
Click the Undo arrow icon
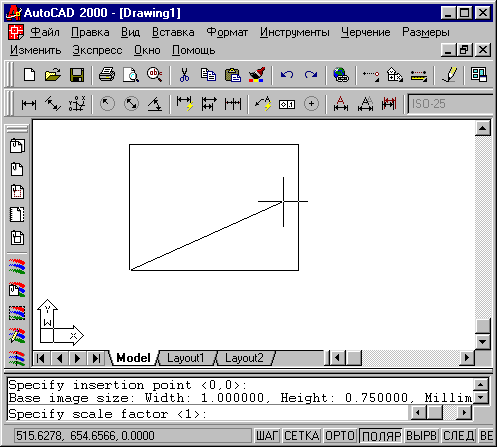287,75
